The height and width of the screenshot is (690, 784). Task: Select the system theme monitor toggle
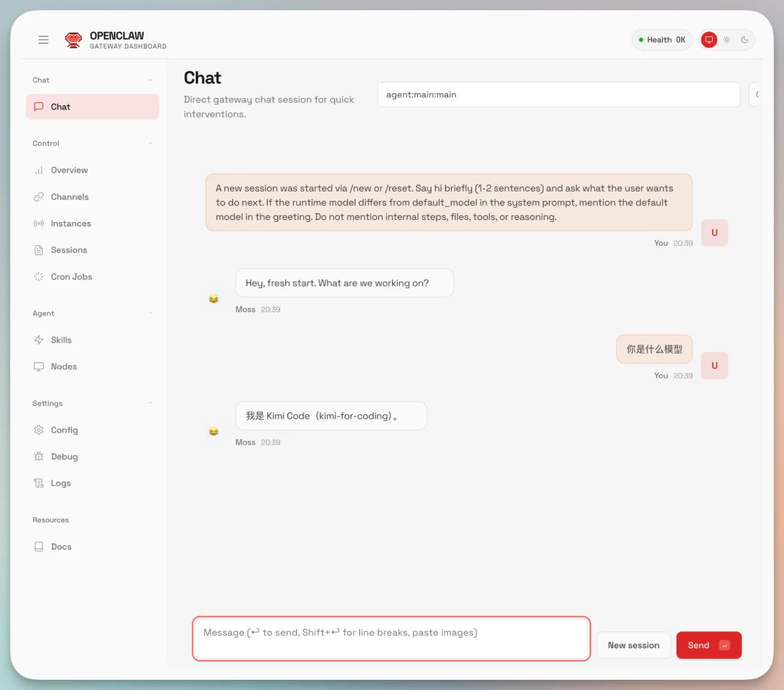[709, 40]
